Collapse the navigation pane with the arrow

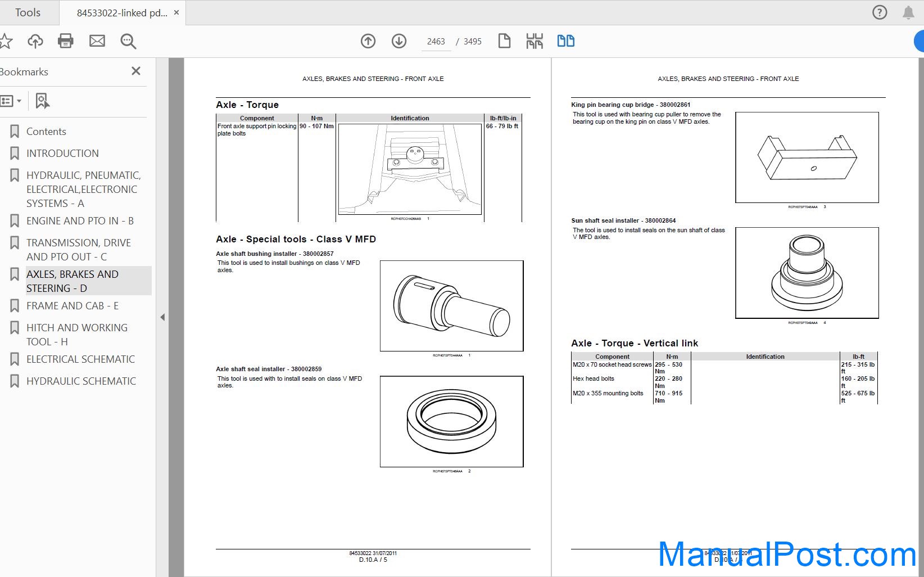162,317
